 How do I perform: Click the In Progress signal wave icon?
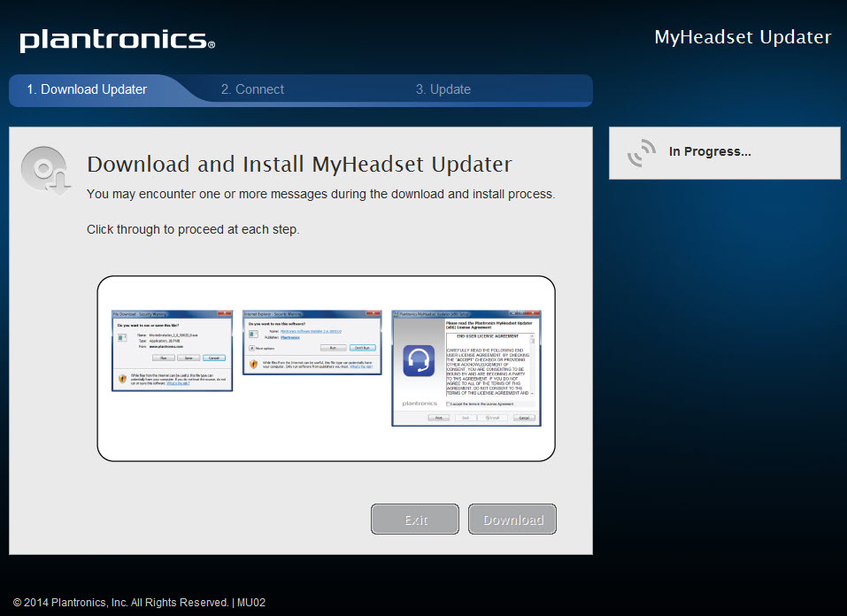[x=642, y=152]
